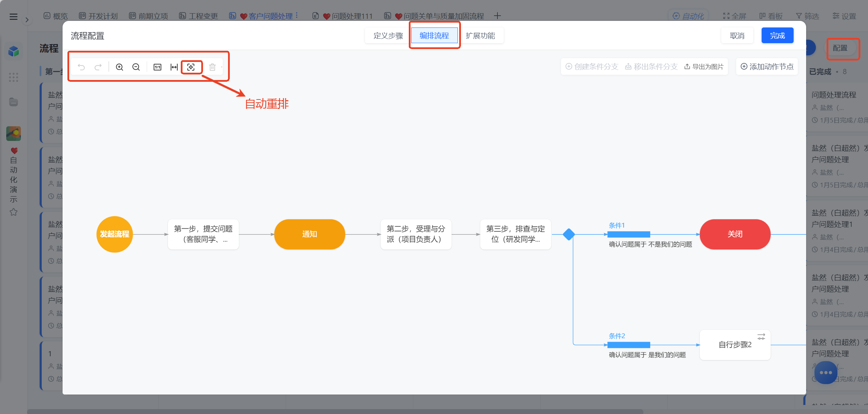Click 添加动作节点 button
868x414 pixels.
coord(767,66)
